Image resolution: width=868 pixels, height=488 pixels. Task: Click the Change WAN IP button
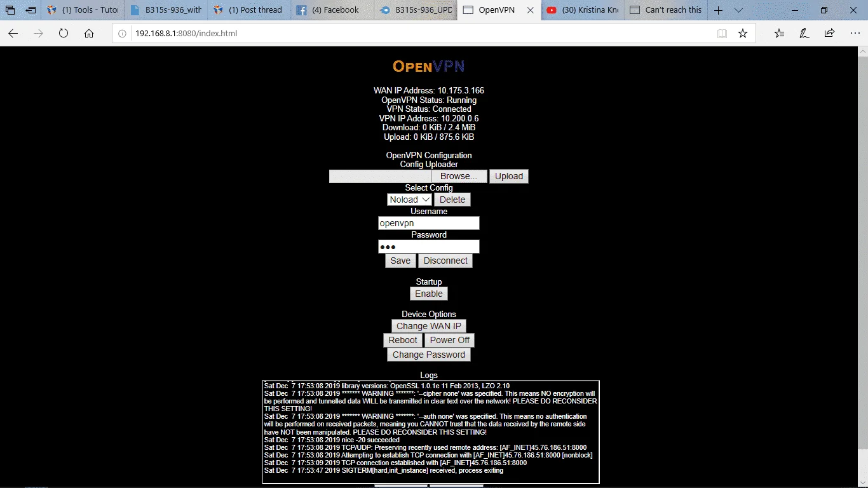(429, 326)
